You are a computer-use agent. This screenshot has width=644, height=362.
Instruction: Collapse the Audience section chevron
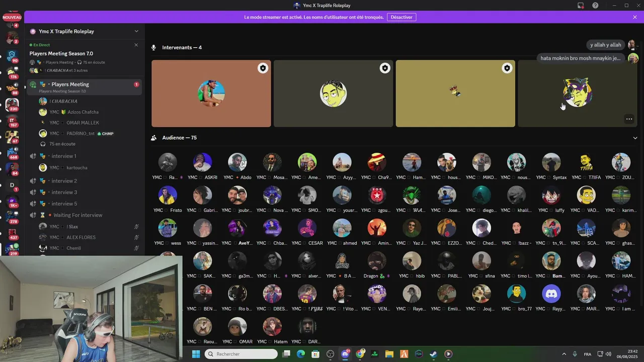pos(635,138)
